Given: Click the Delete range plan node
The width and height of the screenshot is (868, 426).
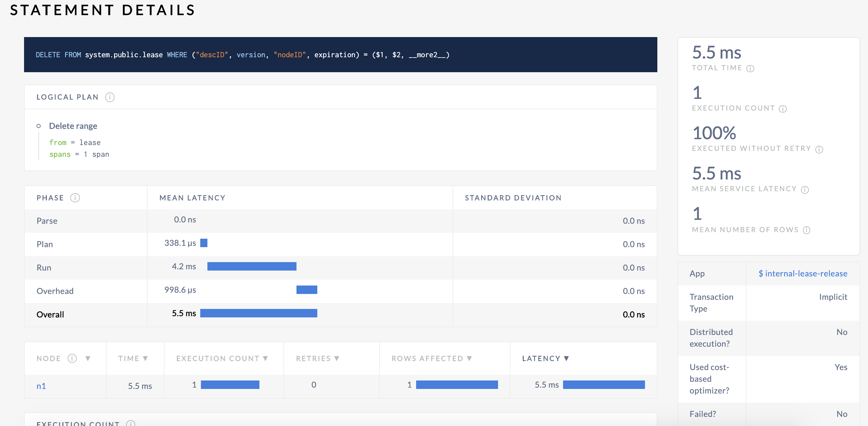Looking at the screenshot, I should click(73, 126).
